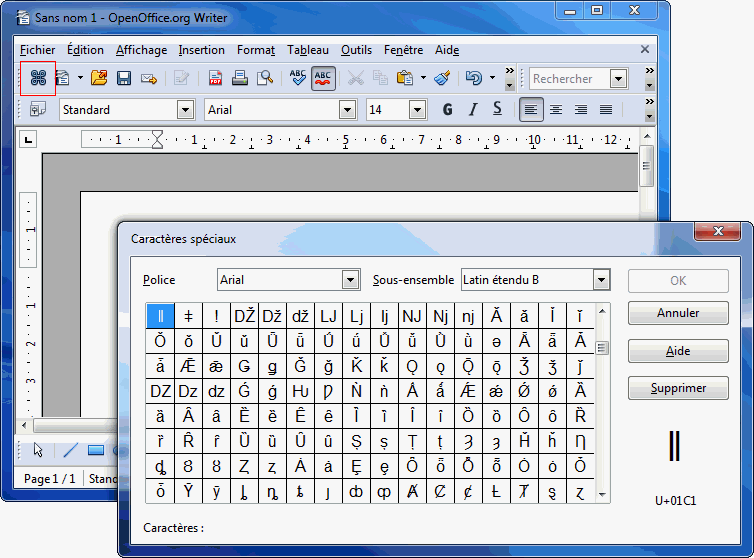Open the Insertion menu

[x=201, y=50]
